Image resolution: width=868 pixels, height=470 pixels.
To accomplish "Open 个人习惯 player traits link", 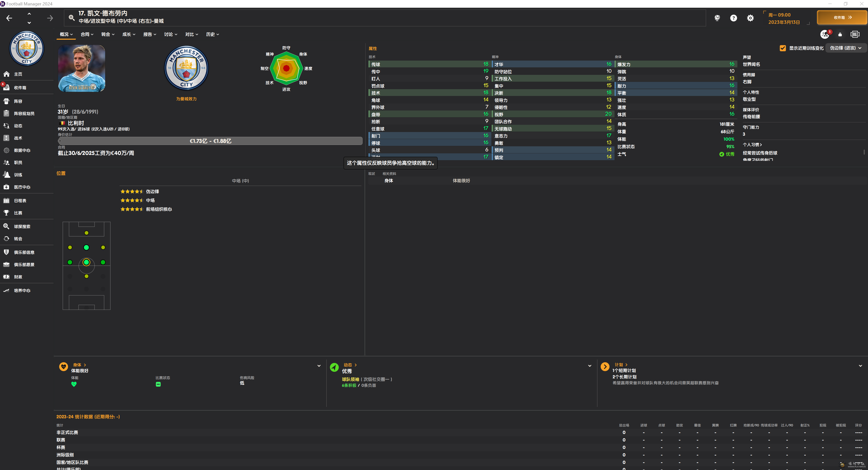I will pyautogui.click(x=752, y=145).
